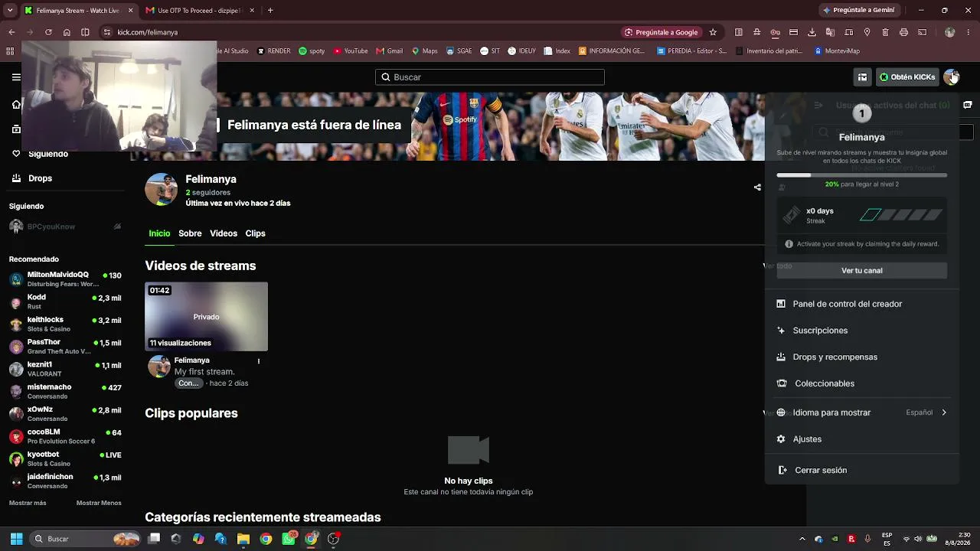
Task: Click the Chrome icon in the taskbar
Action: coord(266,539)
